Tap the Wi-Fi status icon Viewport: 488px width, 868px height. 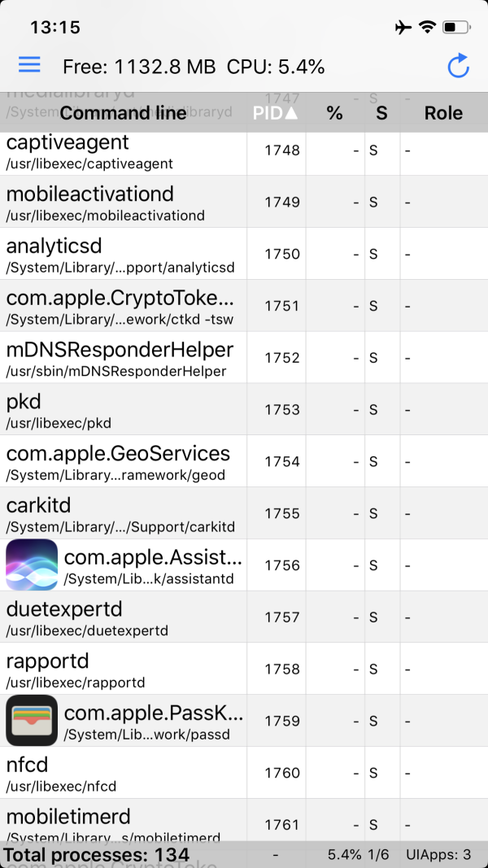point(427,28)
